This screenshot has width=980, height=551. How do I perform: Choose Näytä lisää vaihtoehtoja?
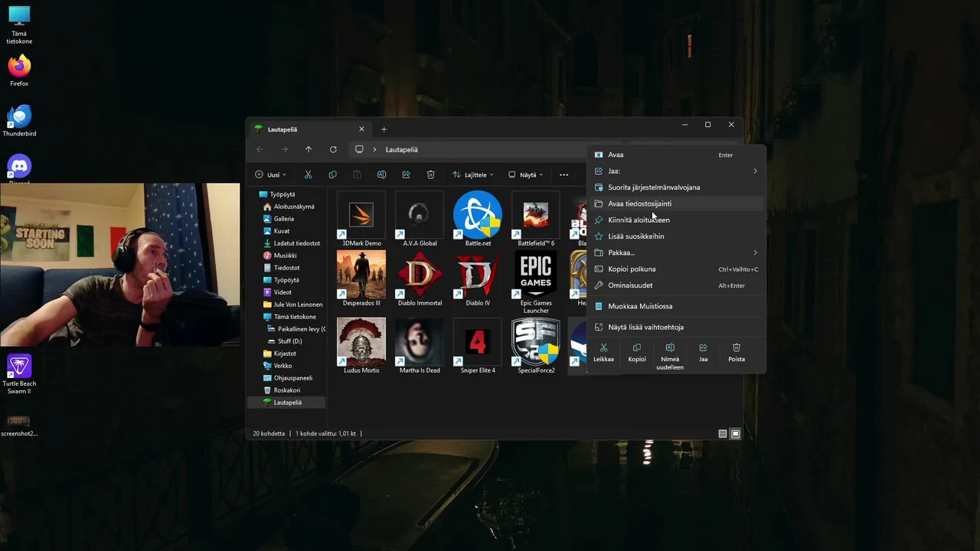(x=678, y=327)
